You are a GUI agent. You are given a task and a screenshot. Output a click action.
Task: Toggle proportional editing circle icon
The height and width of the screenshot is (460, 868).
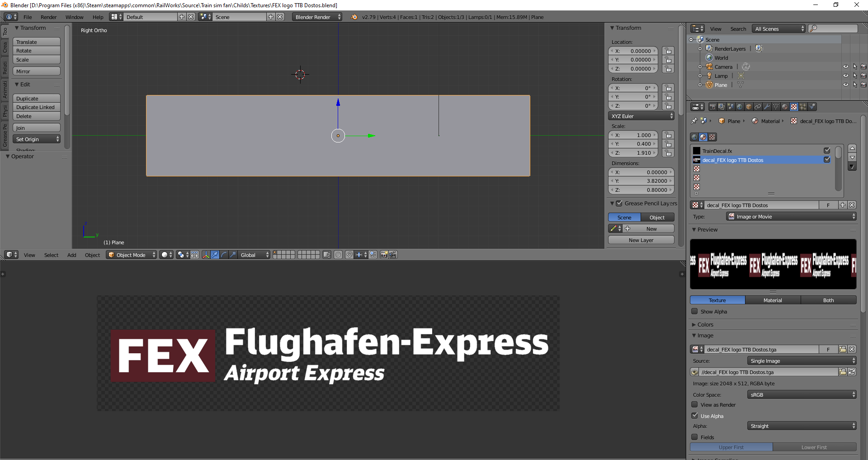(338, 255)
